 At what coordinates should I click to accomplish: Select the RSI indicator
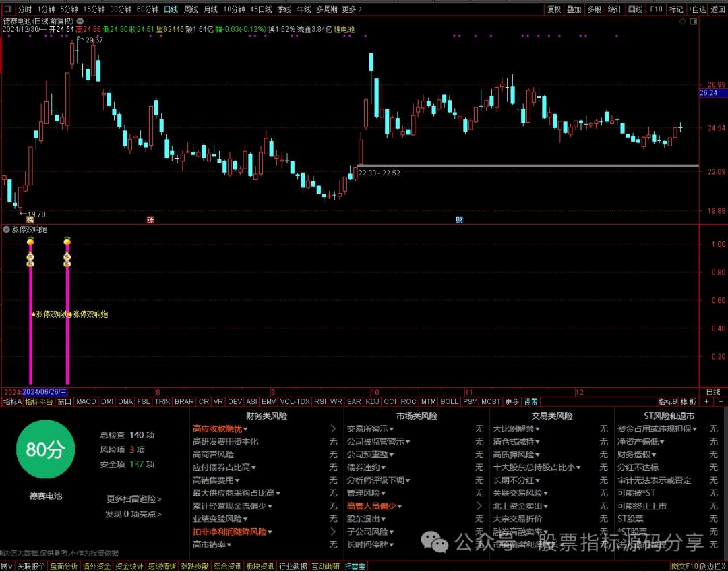[x=320, y=401]
